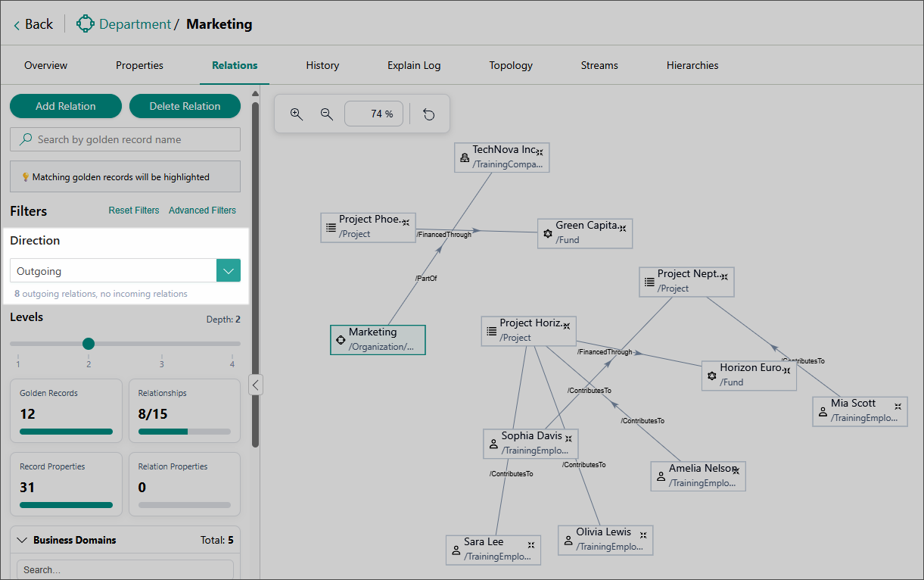Open the Direction dropdown arrow
The height and width of the screenshot is (580, 924).
click(228, 271)
